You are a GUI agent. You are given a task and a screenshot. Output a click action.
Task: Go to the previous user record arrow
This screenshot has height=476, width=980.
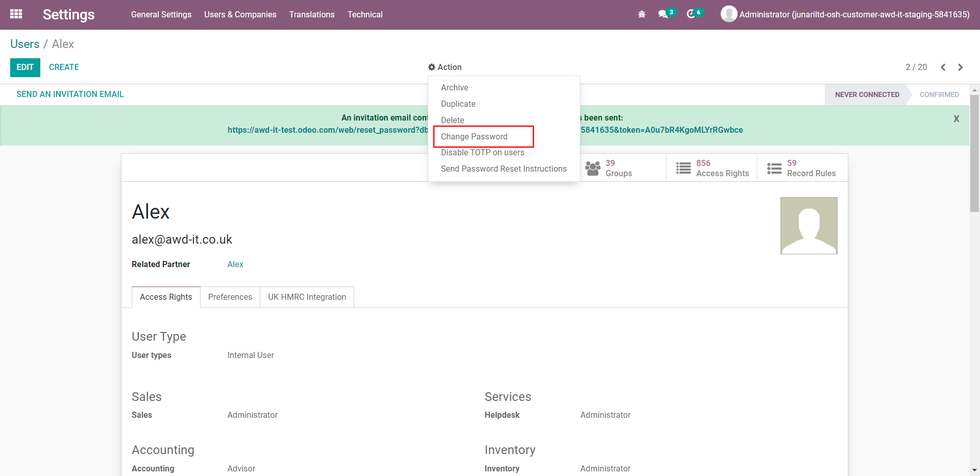pos(943,67)
